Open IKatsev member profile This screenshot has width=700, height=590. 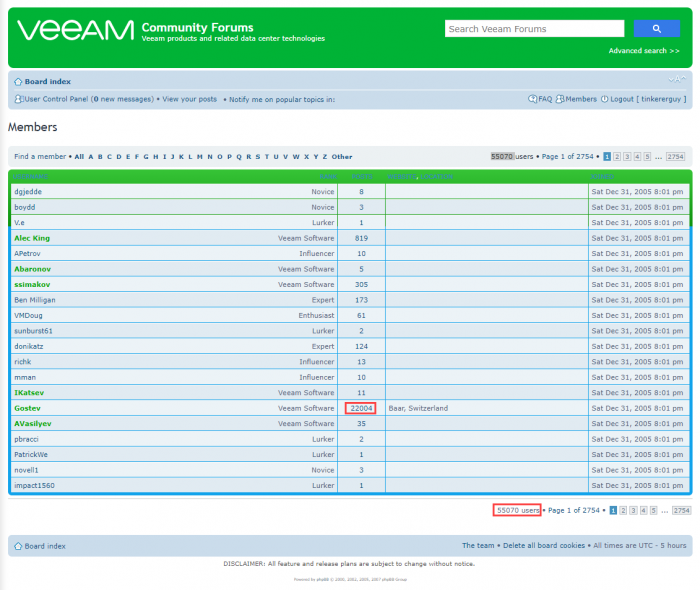[29, 393]
